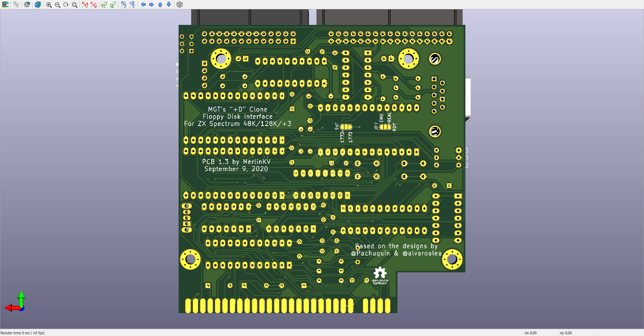Move the board right with the right arrow
Viewport: 644px width, 336px height.
(x=152, y=5)
